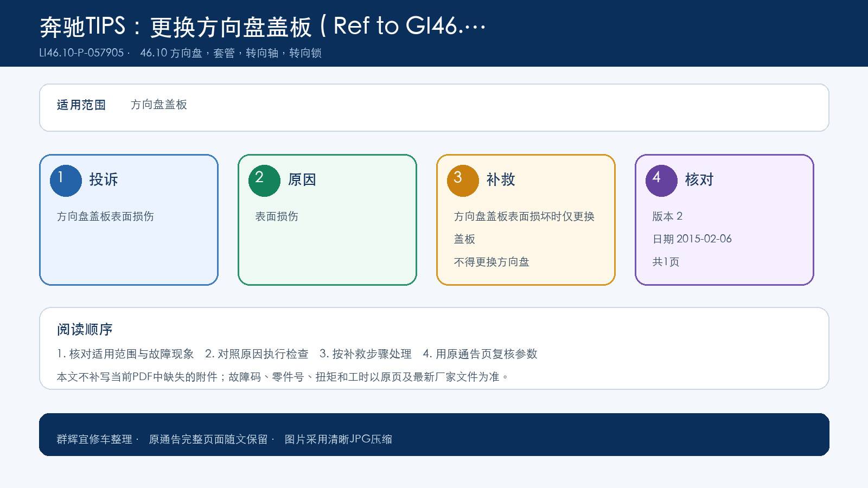Select step 4. 用原通告页复核参数

tap(480, 354)
